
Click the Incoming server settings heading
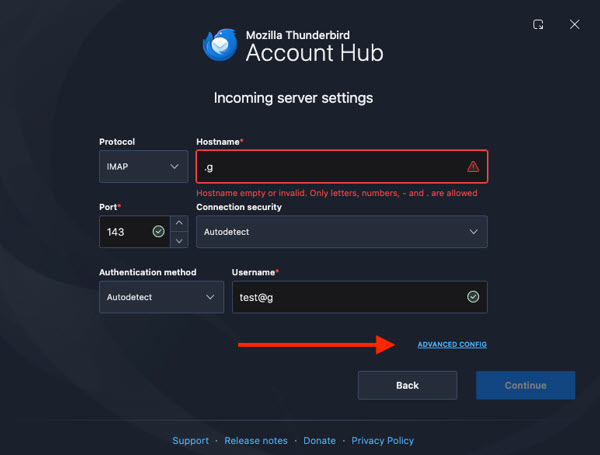[x=293, y=98]
